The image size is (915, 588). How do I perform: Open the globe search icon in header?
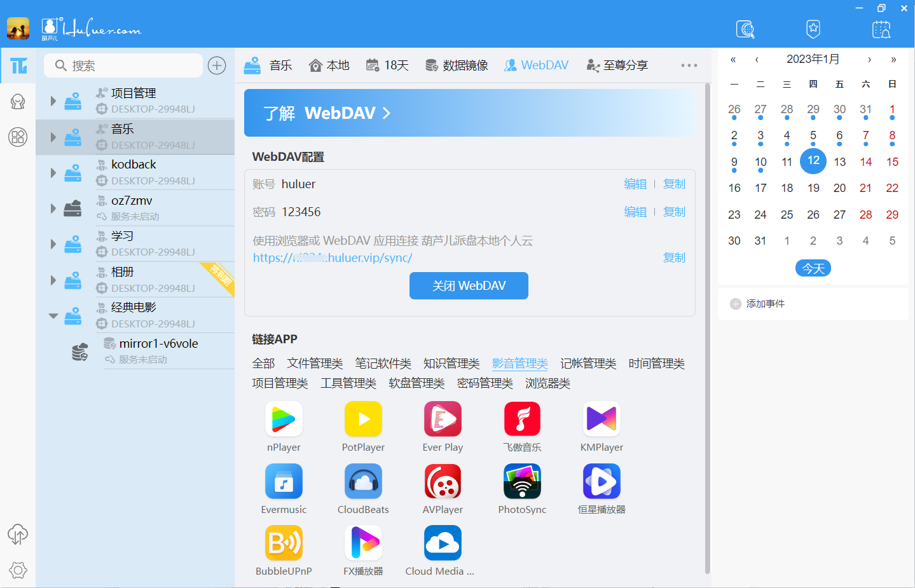pos(745,29)
